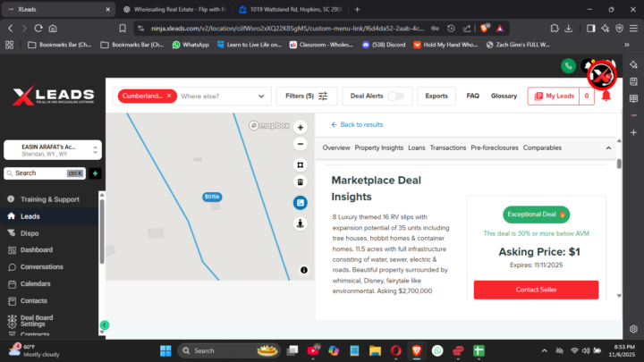Screen dimensions: 644x362
Task: Open My Leads button
Action: point(554,96)
